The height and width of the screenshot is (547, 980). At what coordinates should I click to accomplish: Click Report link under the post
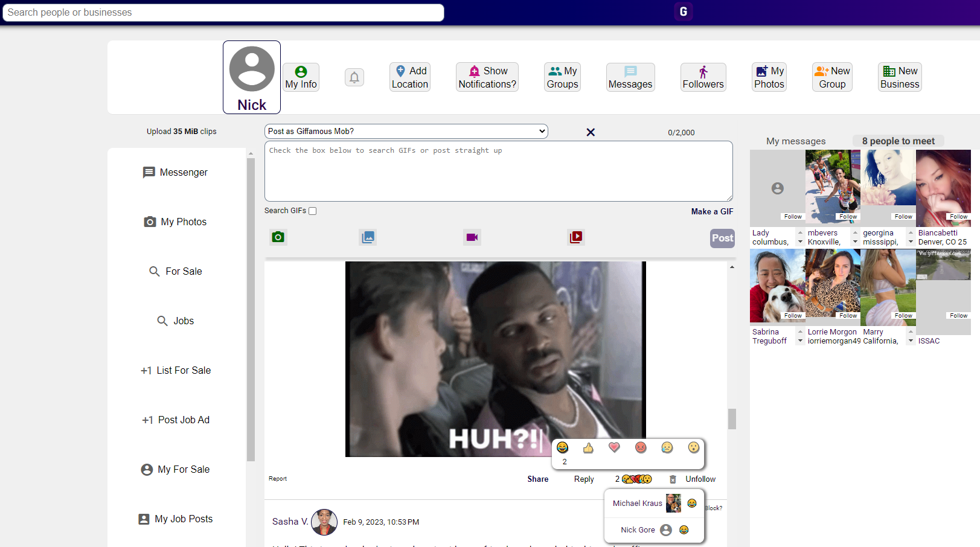coord(278,479)
